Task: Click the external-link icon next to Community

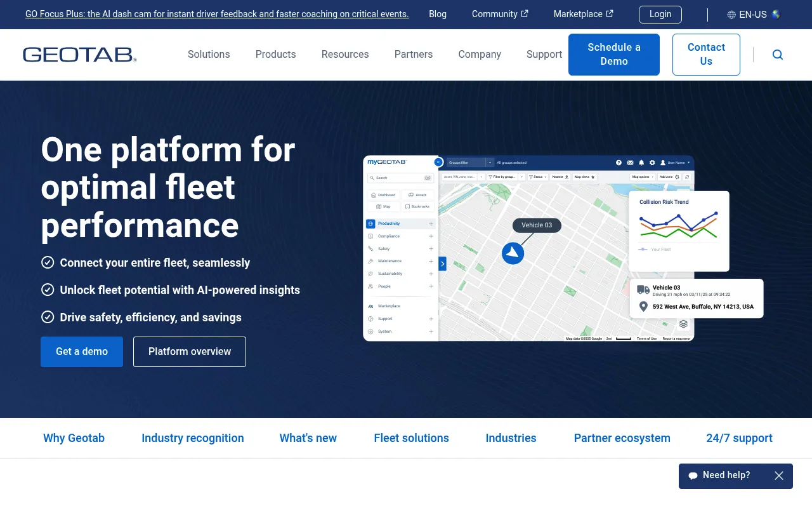Action: tap(525, 13)
